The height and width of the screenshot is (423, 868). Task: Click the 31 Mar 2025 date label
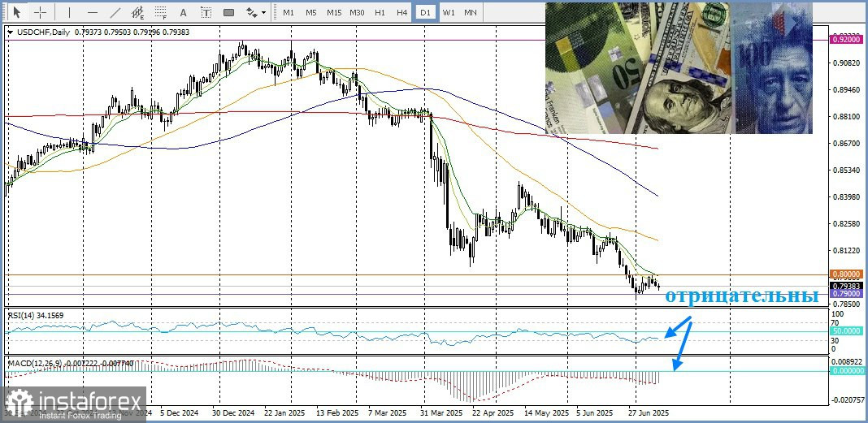[x=441, y=413]
